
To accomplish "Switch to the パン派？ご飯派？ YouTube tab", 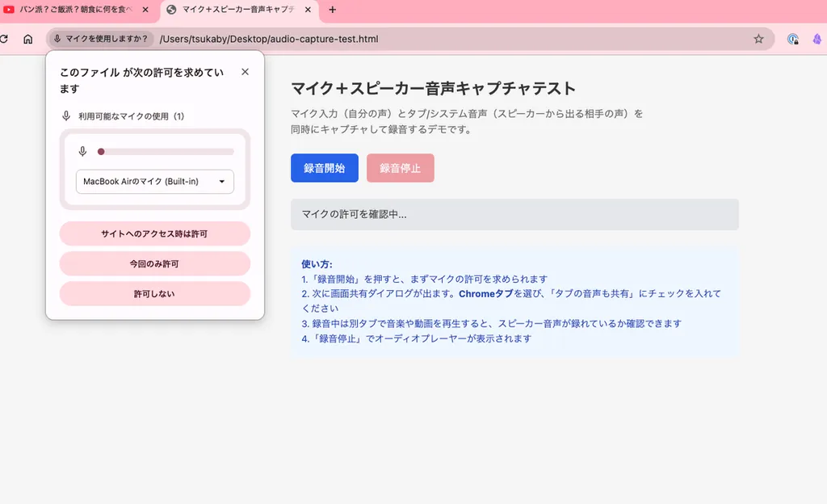I will (x=76, y=10).
